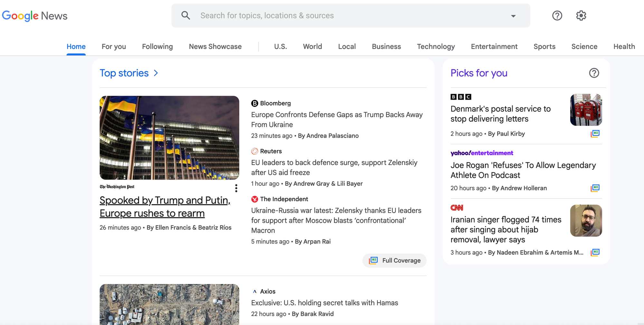Select the Home tab
644x325 pixels.
click(x=76, y=46)
